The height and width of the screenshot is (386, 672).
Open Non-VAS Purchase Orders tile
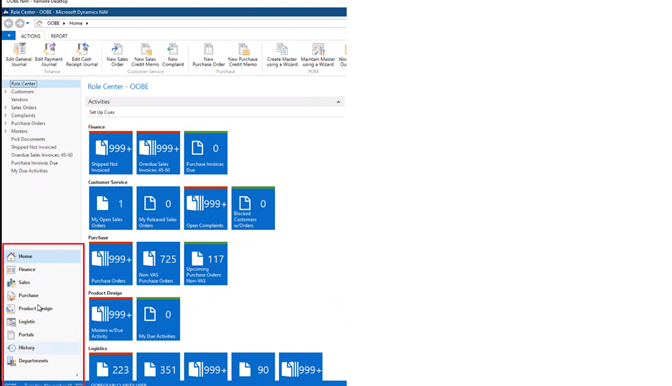pos(158,263)
